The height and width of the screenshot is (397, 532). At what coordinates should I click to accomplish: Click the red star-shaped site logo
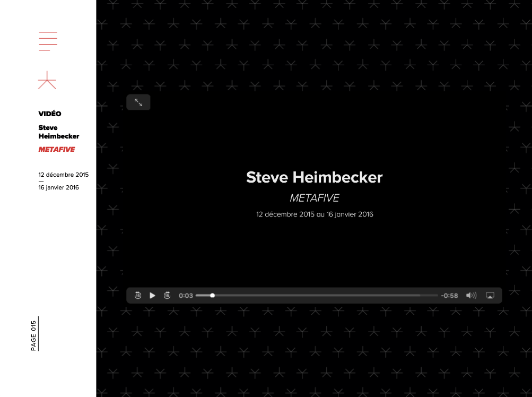[x=47, y=80]
